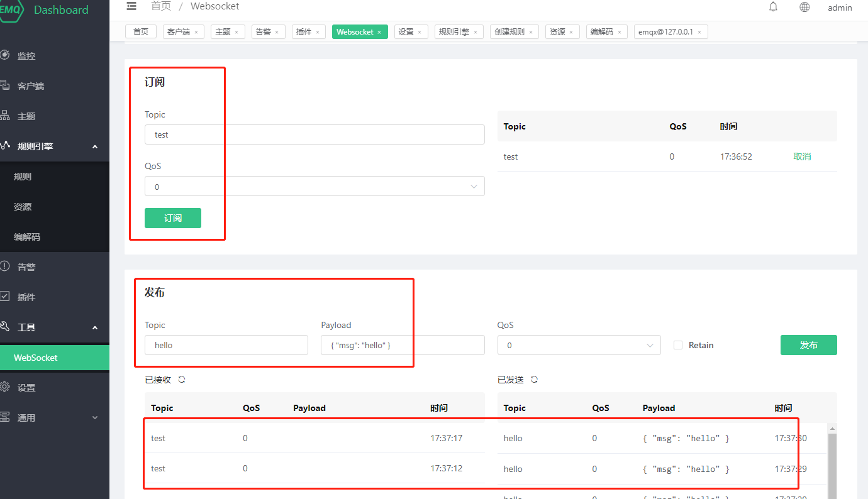The image size is (868, 499).
Task: Focus the publish Payload field
Action: [x=403, y=345]
